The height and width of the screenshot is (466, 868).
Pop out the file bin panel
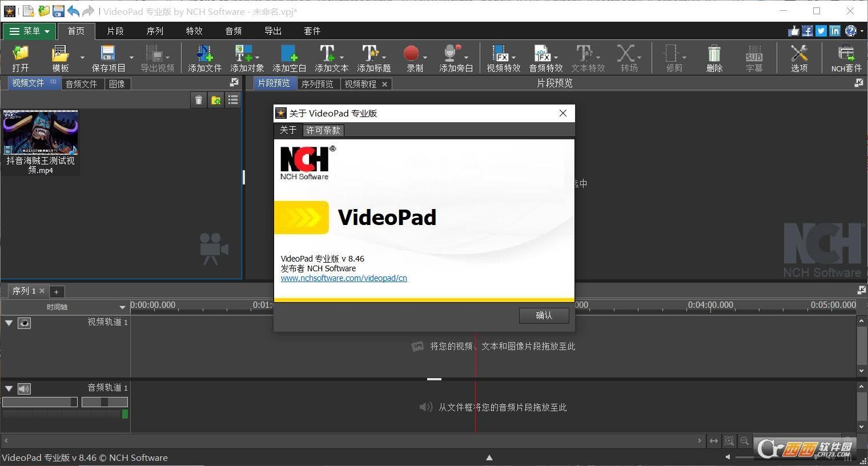coord(234,83)
